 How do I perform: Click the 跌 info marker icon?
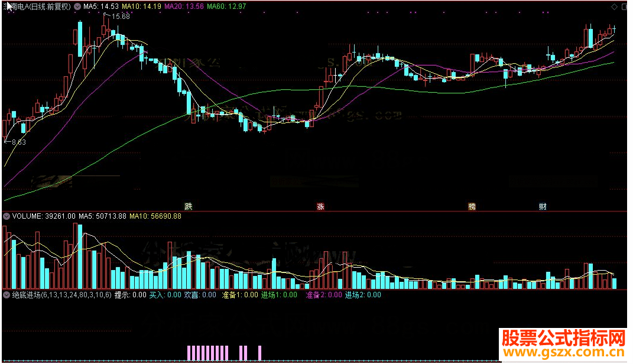pos(189,207)
